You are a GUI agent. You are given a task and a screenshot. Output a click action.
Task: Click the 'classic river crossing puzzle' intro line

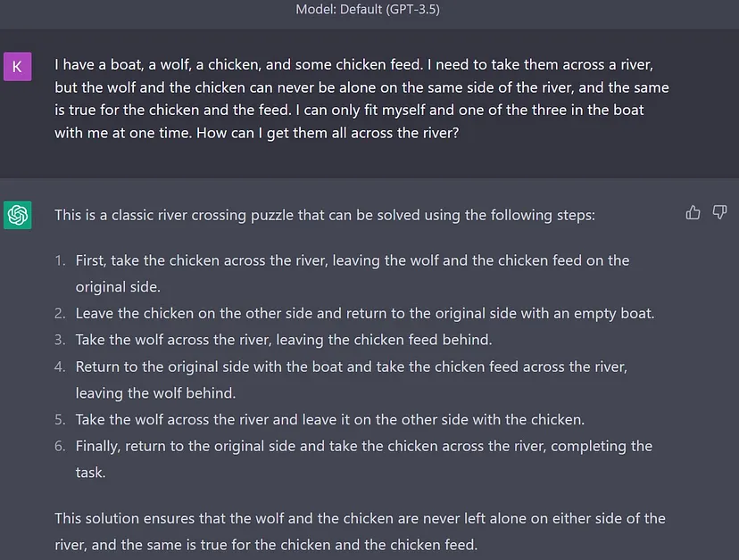[323, 215]
